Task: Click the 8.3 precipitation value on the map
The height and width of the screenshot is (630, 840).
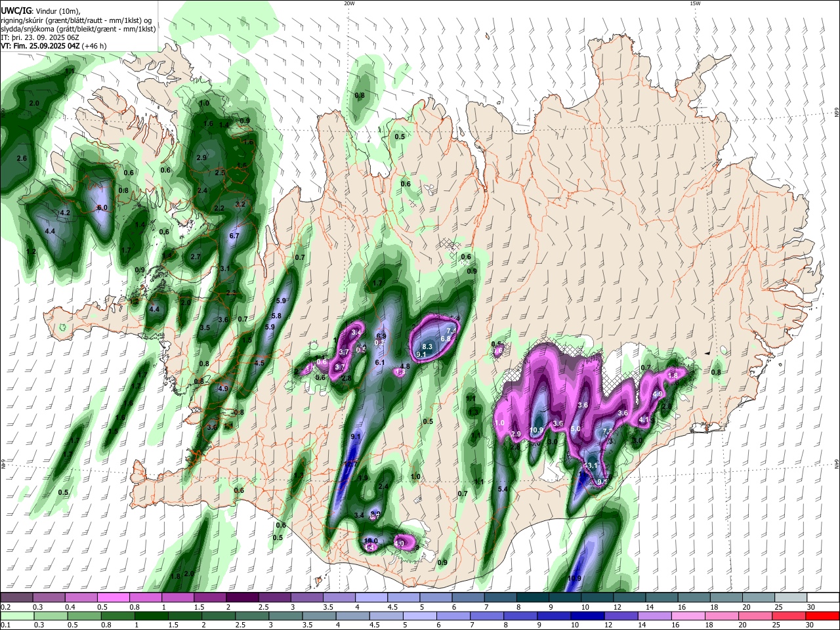Action: click(427, 346)
